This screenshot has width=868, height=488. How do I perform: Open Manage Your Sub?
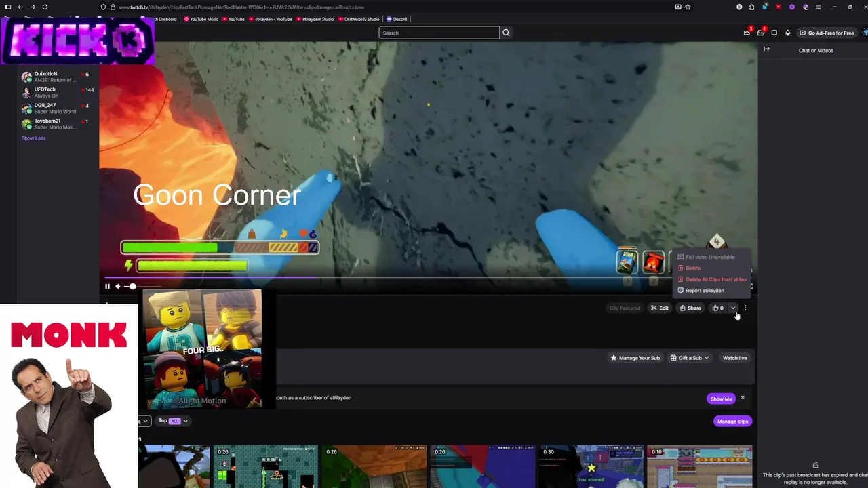[x=635, y=358]
